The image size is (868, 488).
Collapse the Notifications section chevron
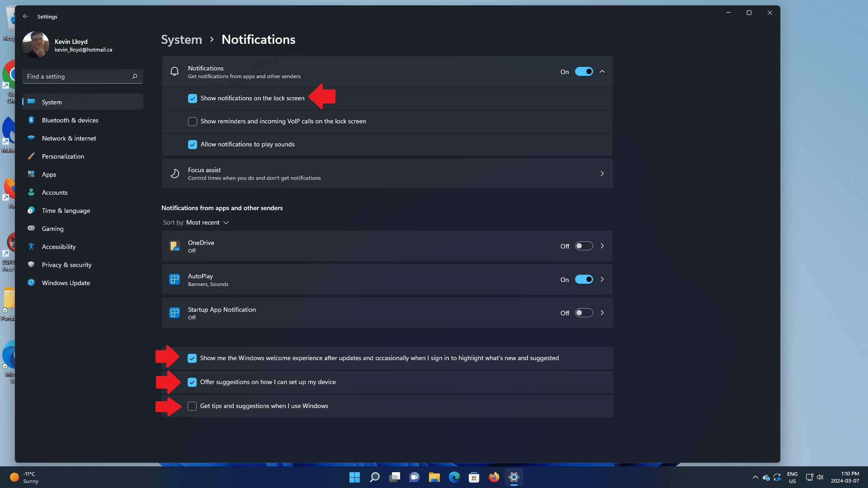[x=602, y=71]
